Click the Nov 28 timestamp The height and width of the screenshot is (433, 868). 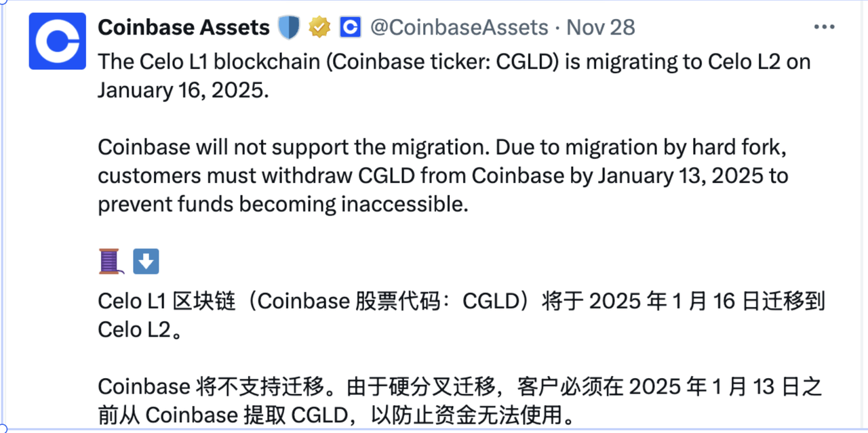pyautogui.click(x=601, y=27)
